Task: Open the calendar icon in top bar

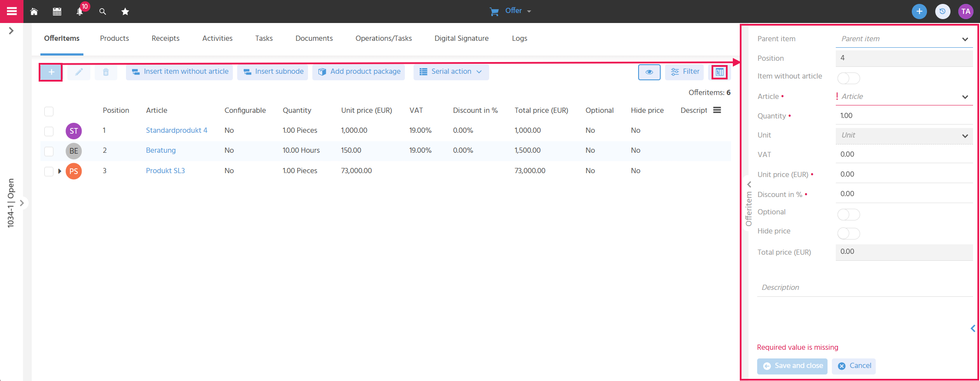Action: point(57,12)
